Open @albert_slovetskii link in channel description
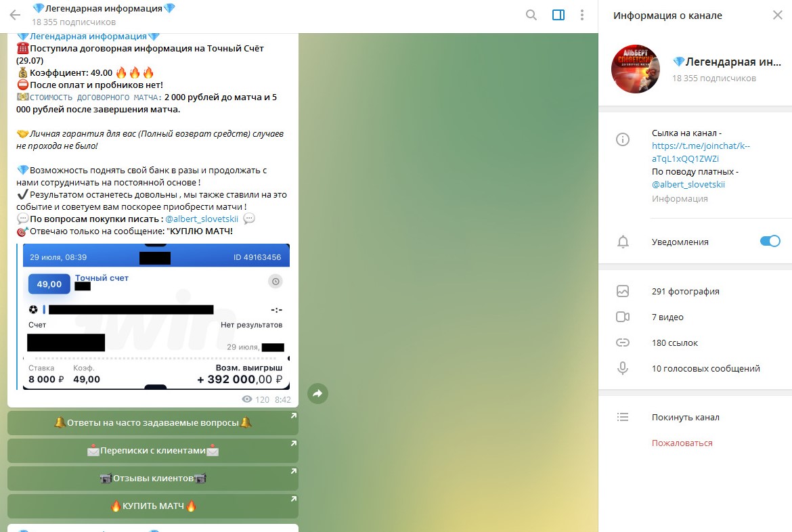The image size is (792, 532). pyautogui.click(x=688, y=184)
